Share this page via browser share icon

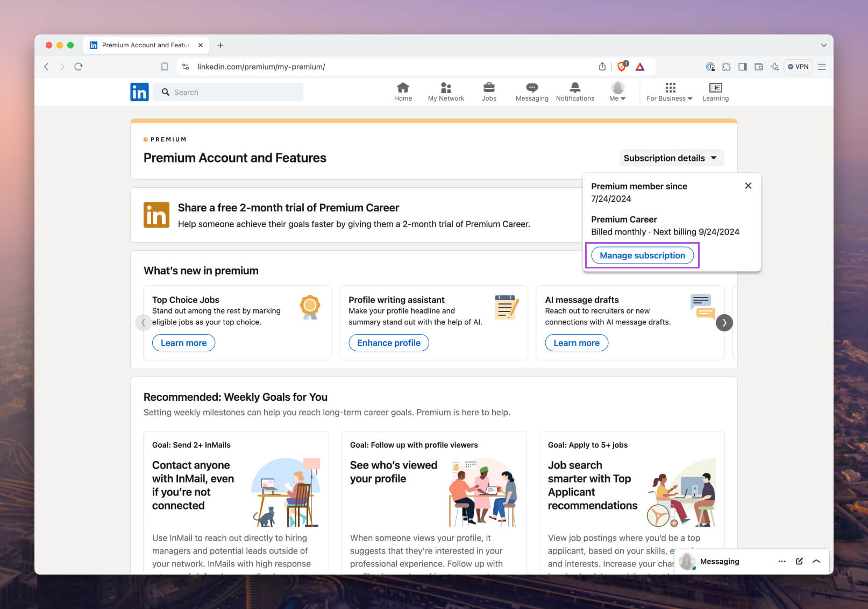602,67
